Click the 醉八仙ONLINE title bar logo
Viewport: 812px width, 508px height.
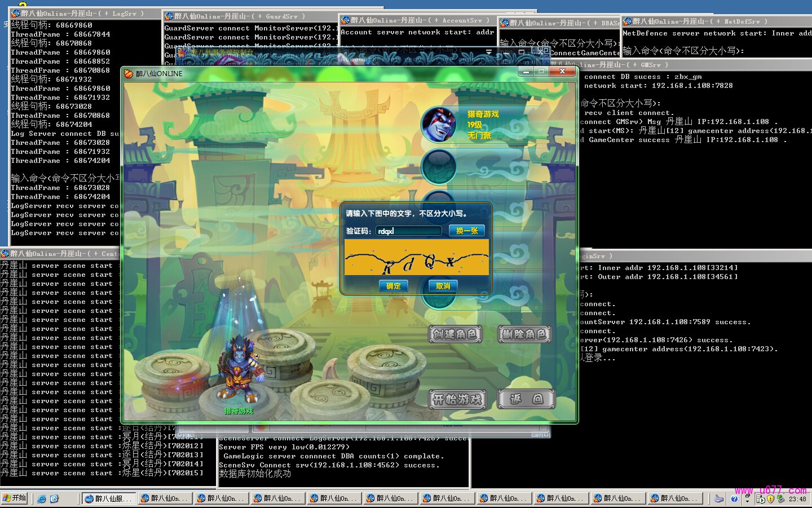pos(129,73)
